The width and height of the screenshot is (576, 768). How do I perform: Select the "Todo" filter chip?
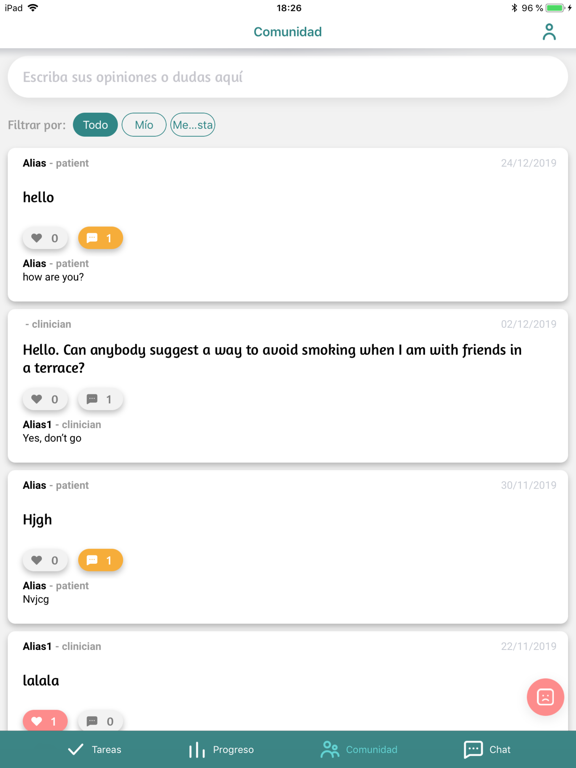coord(95,125)
